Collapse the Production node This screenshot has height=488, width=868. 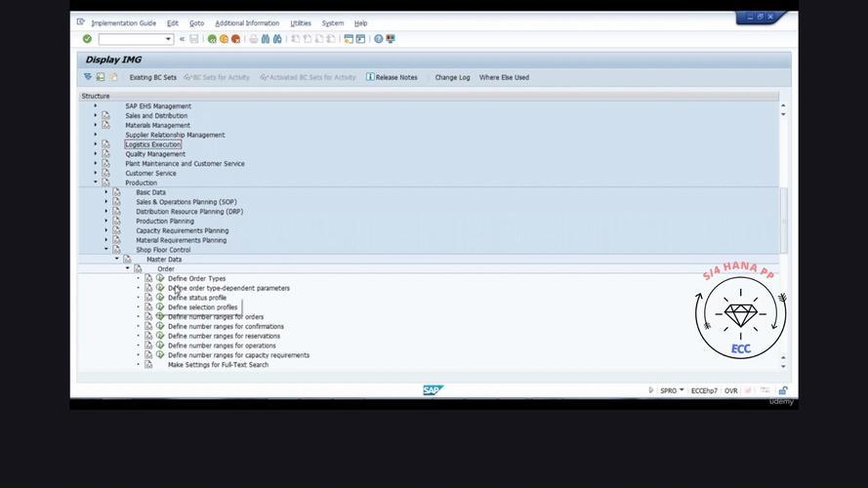click(x=96, y=183)
